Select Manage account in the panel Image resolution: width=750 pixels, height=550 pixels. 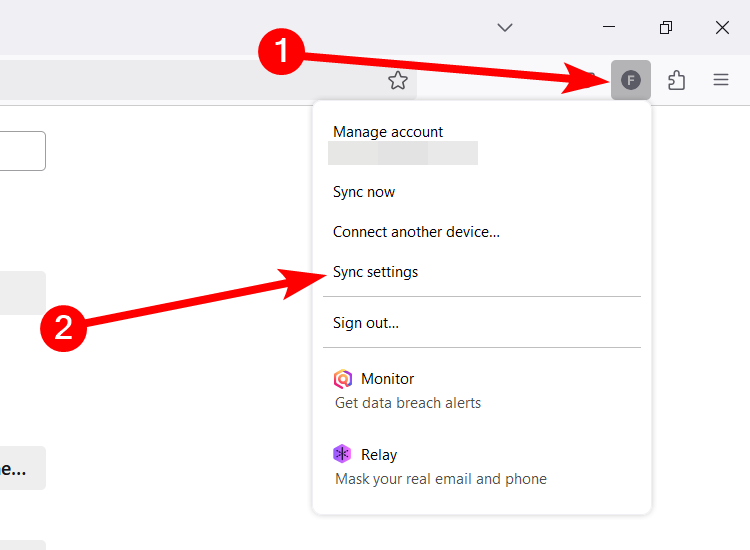click(388, 132)
